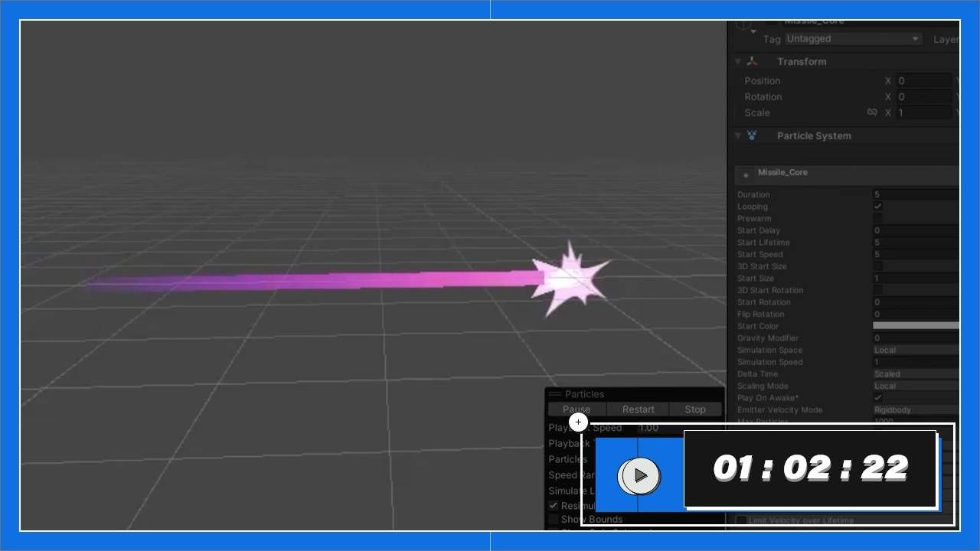This screenshot has width=980, height=551.
Task: Open the Tag dropdown showing Untagged
Action: coord(853,39)
